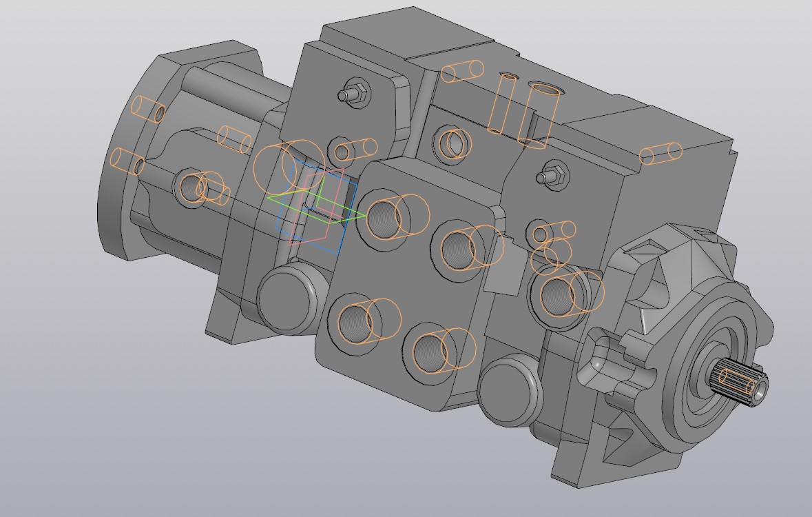Image resolution: width=812 pixels, height=517 pixels.
Task: Select the hex bolt on the upper housing
Action: coord(355,93)
